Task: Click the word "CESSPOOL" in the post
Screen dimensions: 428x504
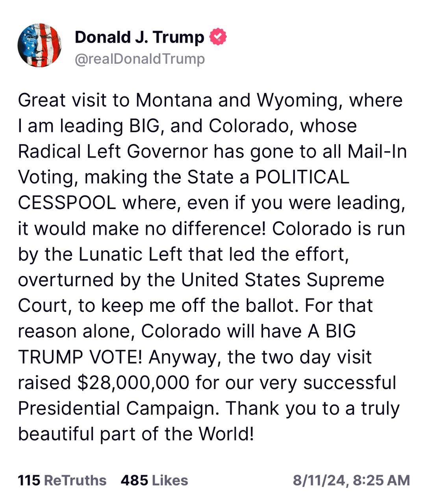Action: pyautogui.click(x=67, y=203)
